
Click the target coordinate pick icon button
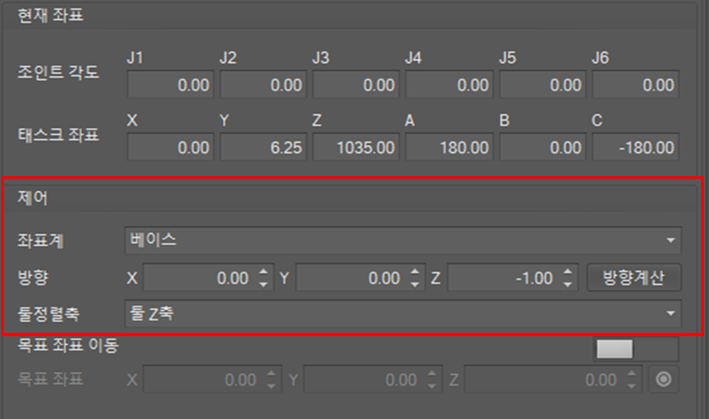coord(661,380)
